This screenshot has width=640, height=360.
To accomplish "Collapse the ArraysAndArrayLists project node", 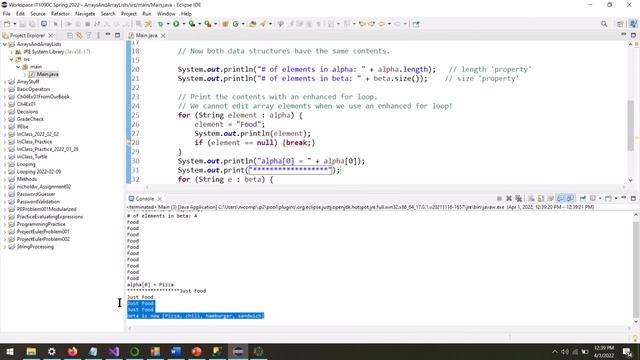I will click(5, 44).
